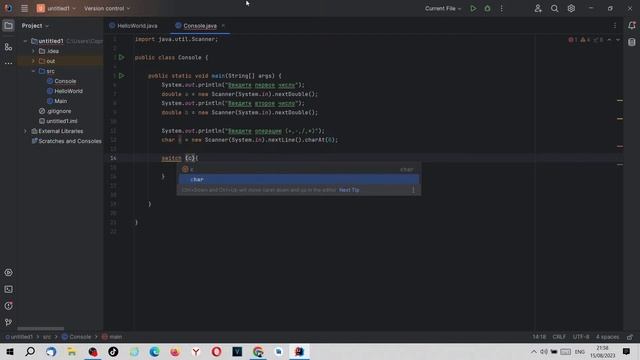The width and height of the screenshot is (640, 360).
Task: Open the Current File run configuration dropdown
Action: pos(443,8)
